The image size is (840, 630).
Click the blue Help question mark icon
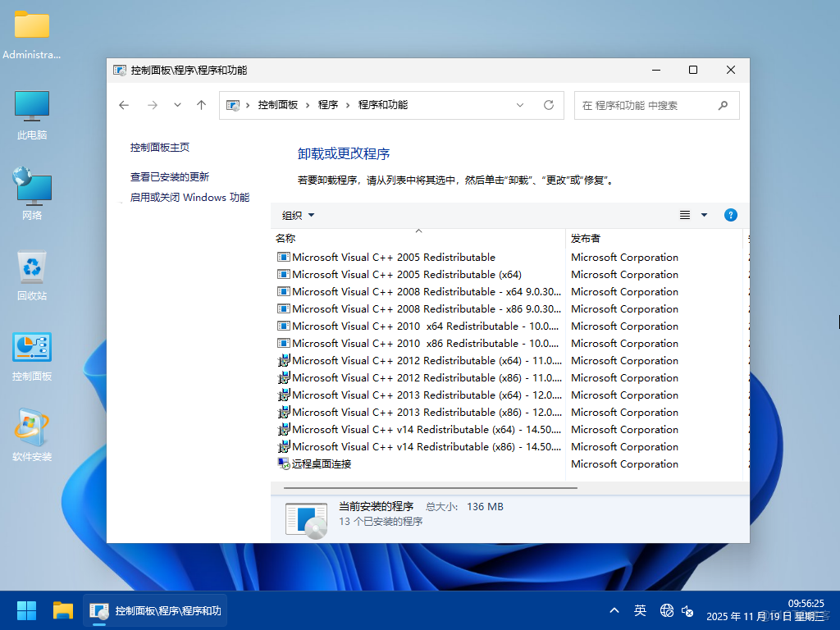coord(730,215)
